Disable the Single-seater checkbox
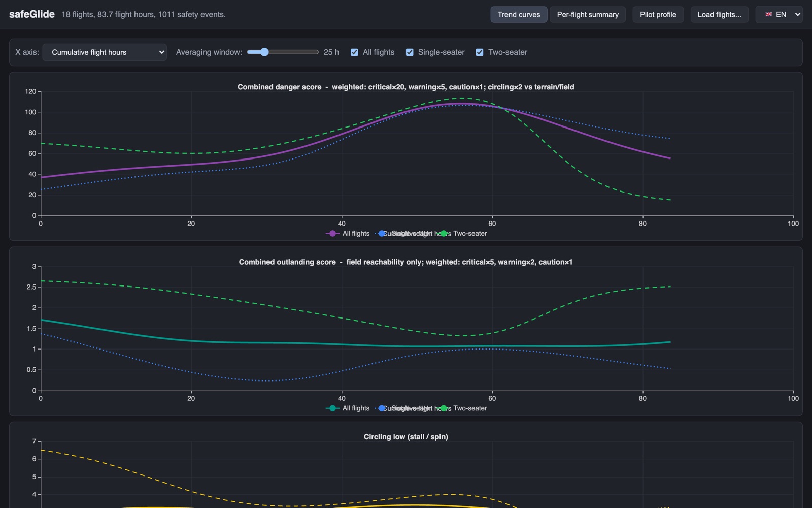The height and width of the screenshot is (508, 812). click(410, 52)
